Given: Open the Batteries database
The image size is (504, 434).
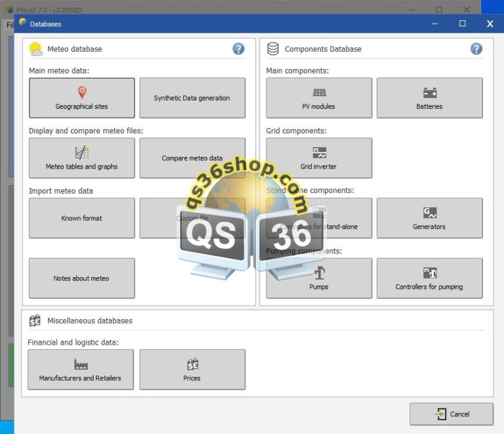Looking at the screenshot, I should click(429, 98).
